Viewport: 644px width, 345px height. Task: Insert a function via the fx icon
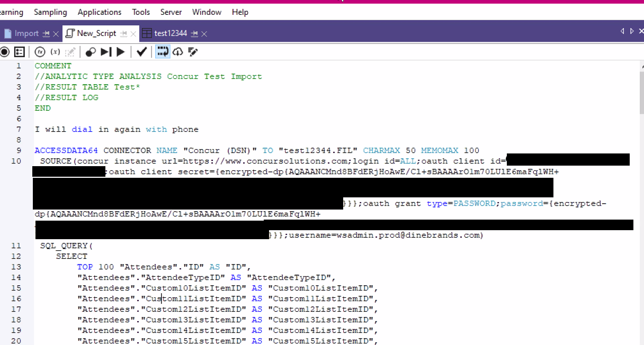40,52
